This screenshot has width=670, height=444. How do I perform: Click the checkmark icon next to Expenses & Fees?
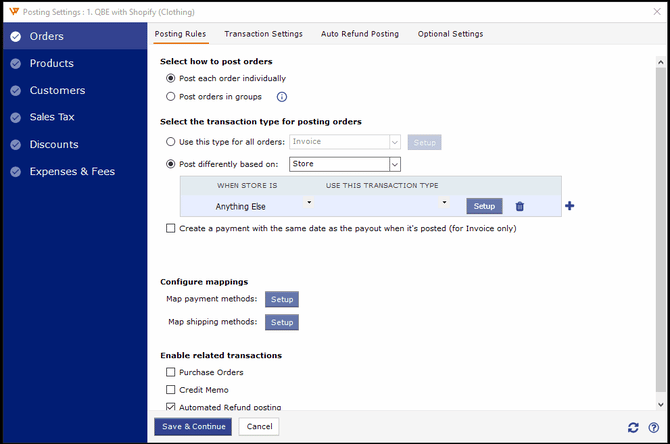(x=14, y=172)
